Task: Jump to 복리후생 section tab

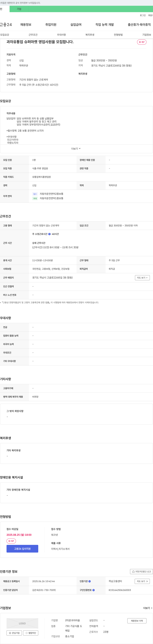Action: pos(90,35)
